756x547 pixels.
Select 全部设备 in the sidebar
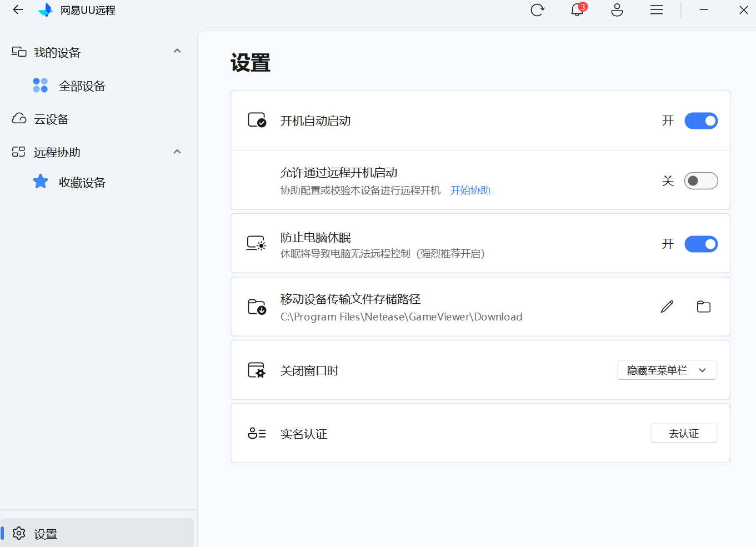pos(82,86)
